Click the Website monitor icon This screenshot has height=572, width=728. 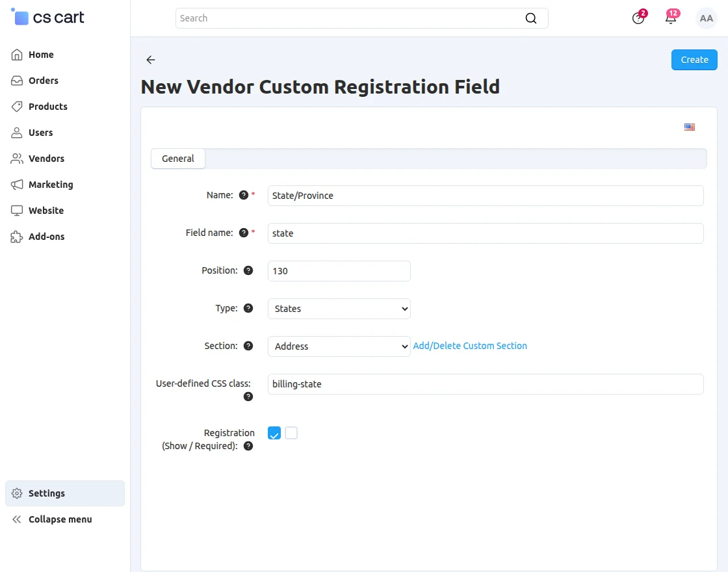point(17,211)
